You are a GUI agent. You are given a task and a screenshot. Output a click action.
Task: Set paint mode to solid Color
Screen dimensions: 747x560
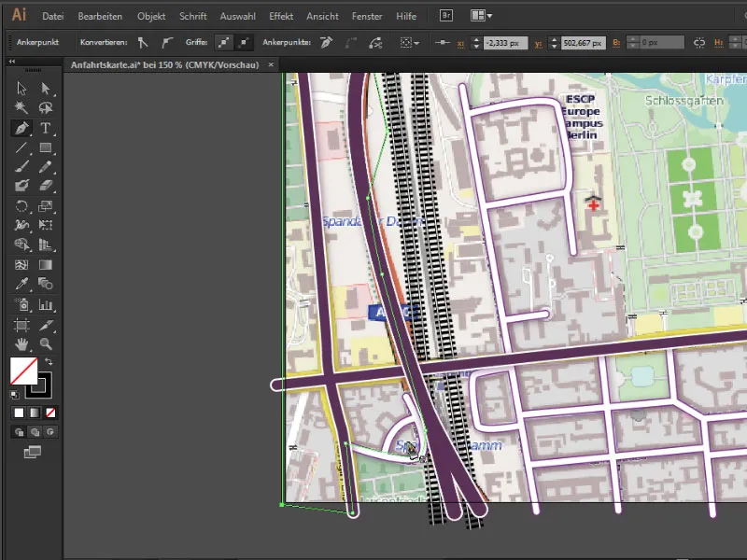pos(19,413)
